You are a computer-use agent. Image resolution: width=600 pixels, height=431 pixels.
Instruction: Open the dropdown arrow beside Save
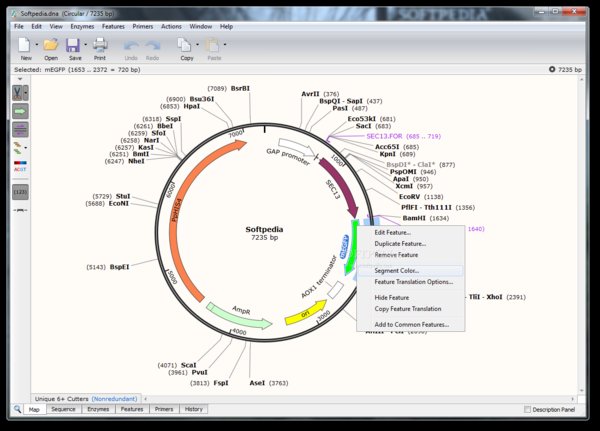85,45
